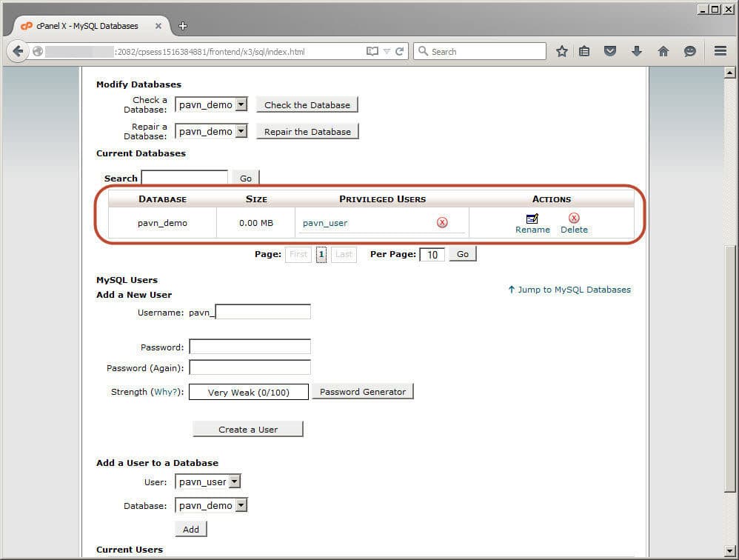
Task: Click the Delete database icon for pavn_demo
Action: click(574, 218)
